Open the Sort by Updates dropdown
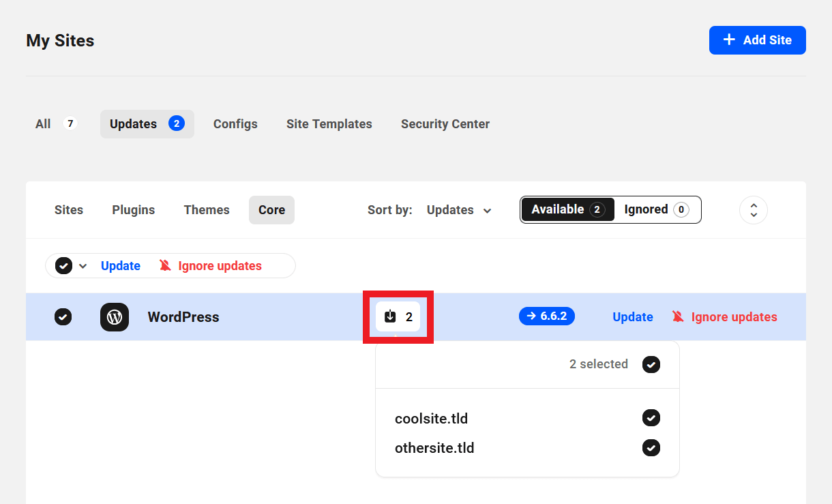The height and width of the screenshot is (504, 832). [x=459, y=210]
